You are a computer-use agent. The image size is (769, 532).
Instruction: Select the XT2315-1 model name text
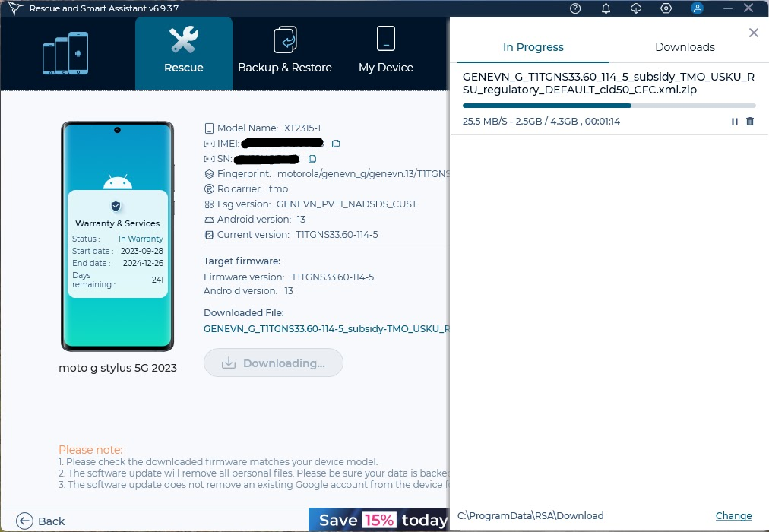click(x=302, y=128)
